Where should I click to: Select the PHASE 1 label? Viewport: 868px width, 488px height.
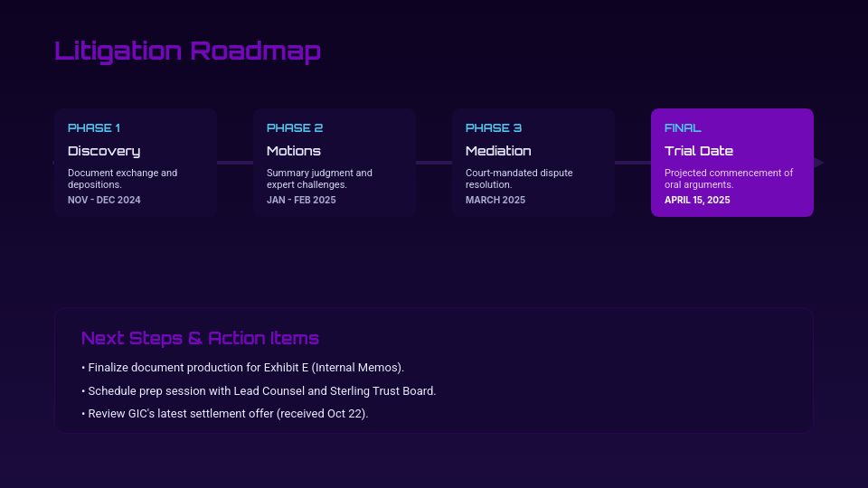tap(94, 128)
